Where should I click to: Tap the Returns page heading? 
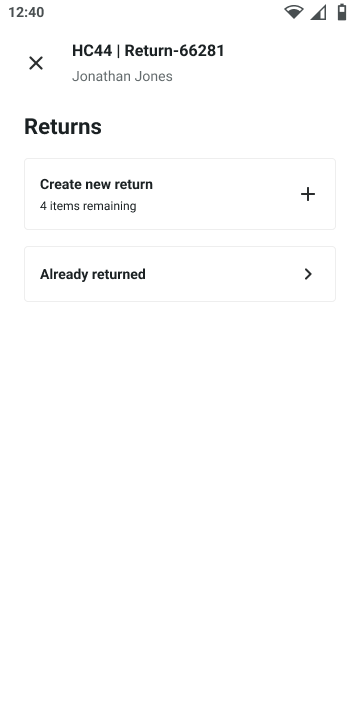63,126
